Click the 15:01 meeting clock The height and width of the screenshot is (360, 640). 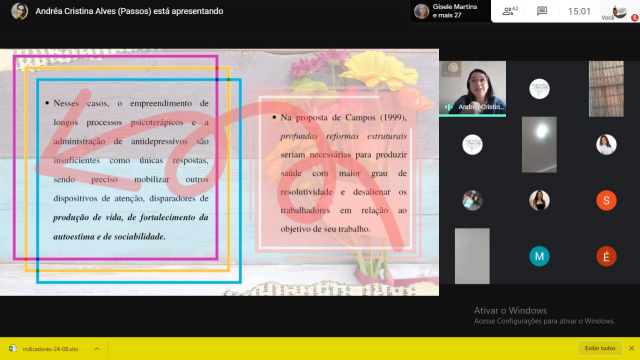[579, 11]
